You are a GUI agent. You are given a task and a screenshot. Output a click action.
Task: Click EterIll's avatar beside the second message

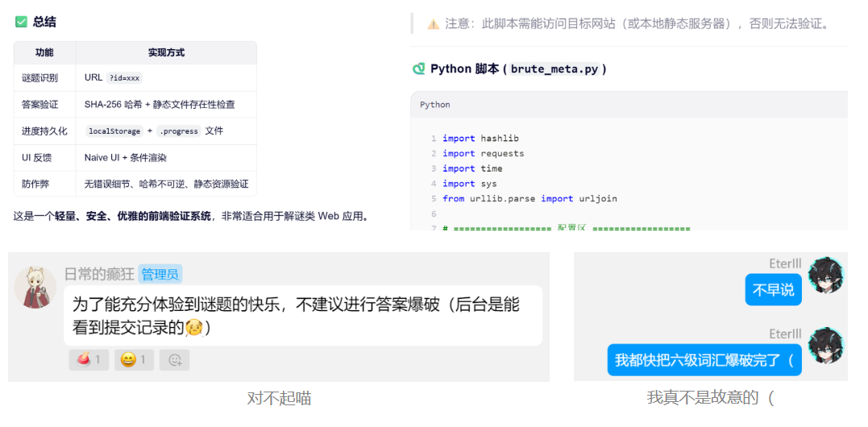[x=825, y=346]
